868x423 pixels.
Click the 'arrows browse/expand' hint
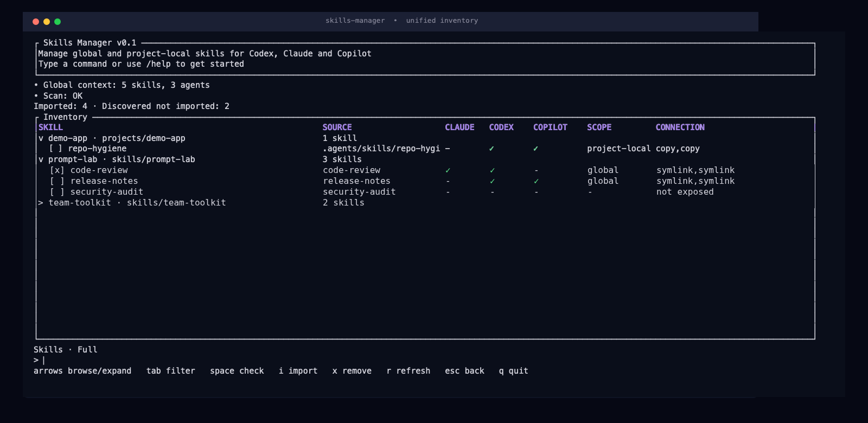pyautogui.click(x=82, y=371)
